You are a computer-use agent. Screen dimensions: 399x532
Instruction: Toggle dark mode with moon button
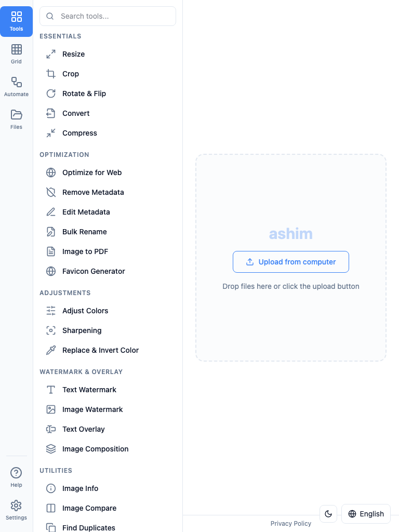click(328, 514)
